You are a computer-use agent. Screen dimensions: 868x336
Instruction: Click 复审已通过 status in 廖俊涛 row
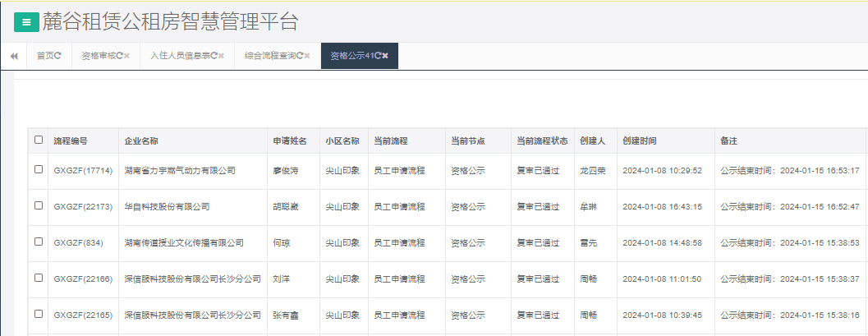click(x=538, y=171)
